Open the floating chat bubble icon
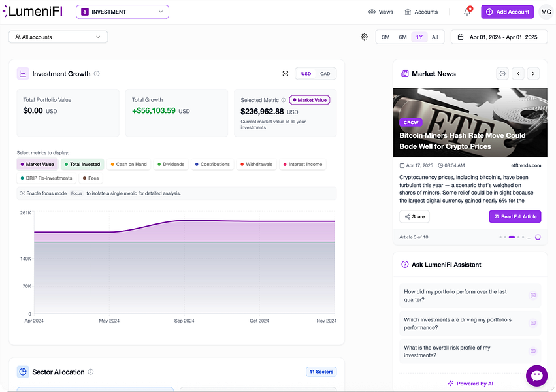This screenshot has height=392, width=556. click(x=536, y=376)
